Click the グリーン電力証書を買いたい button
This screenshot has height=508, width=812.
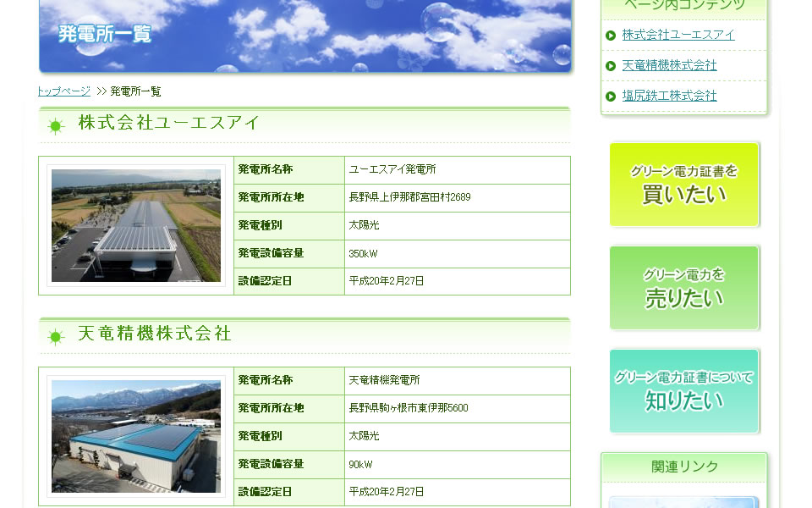(683, 185)
